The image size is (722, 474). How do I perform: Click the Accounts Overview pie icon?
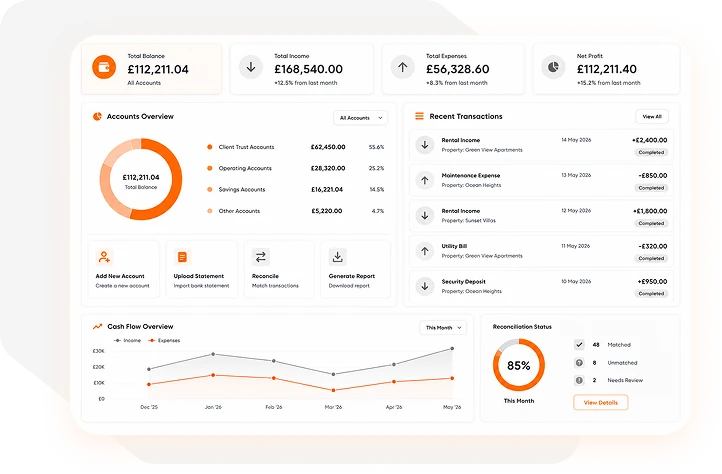tap(97, 117)
